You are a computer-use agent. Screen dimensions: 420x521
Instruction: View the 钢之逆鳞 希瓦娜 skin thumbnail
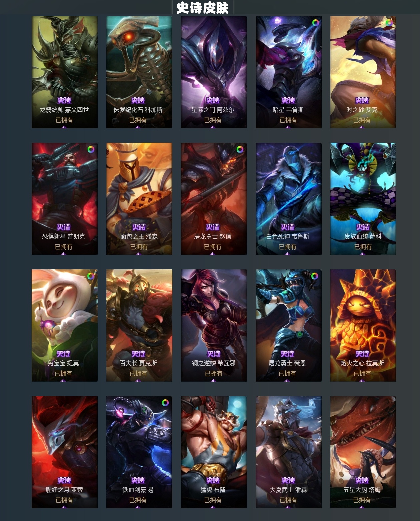[x=214, y=325]
